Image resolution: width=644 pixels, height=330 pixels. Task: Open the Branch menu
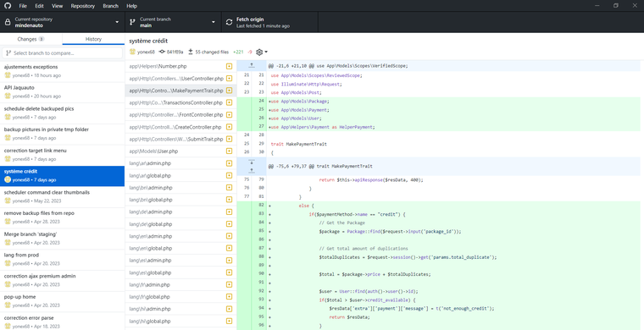[110, 6]
